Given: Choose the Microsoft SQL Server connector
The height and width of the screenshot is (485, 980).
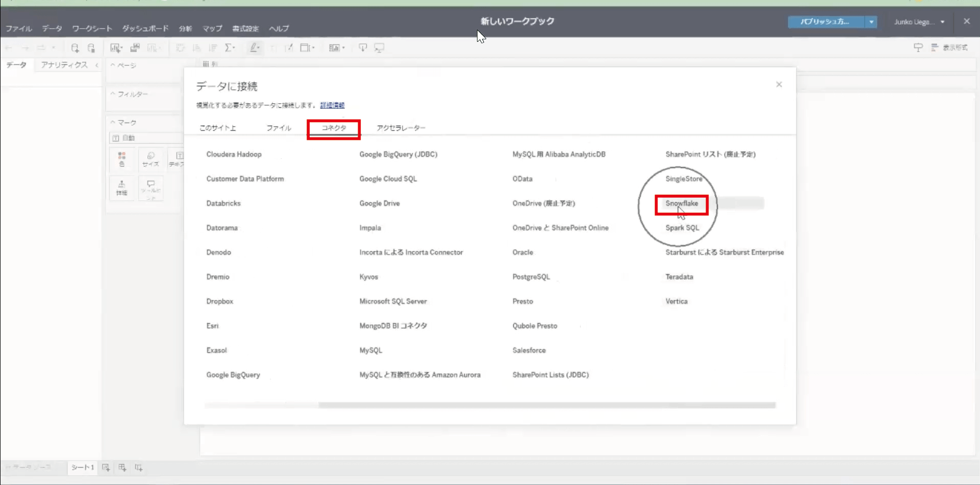Looking at the screenshot, I should 393,302.
